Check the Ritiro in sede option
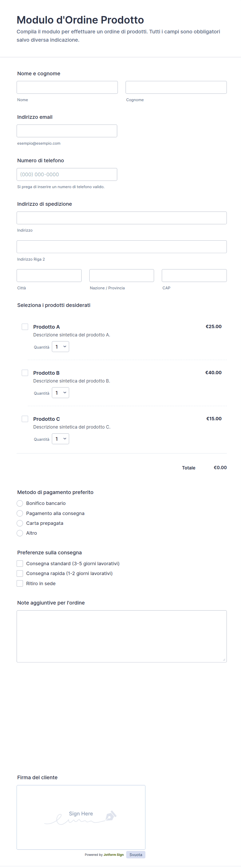The height and width of the screenshot is (868, 241). click(20, 583)
